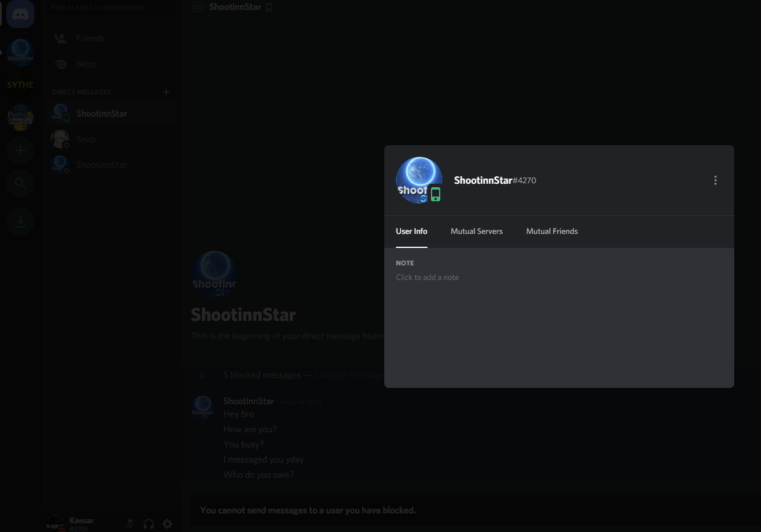The image size is (761, 532).
Task: Click the 'You busy?' message
Action: tap(244, 444)
